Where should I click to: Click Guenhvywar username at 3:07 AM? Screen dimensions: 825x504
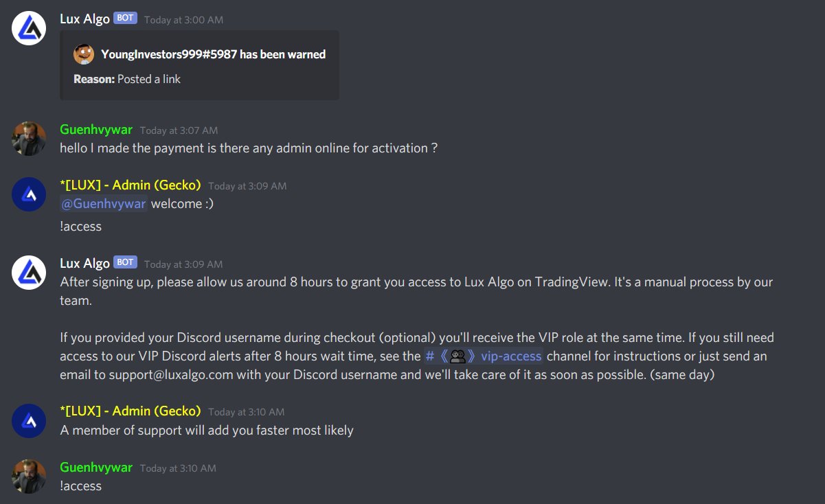coord(96,130)
